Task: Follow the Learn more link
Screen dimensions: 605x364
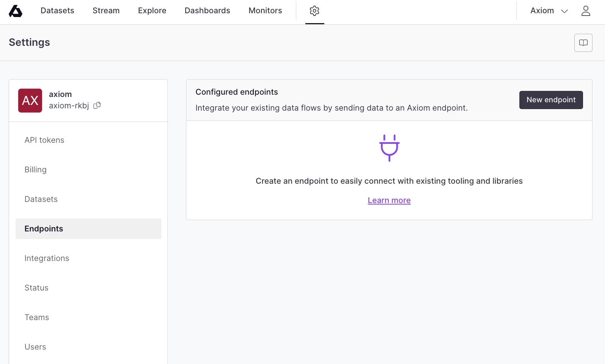Action: (x=389, y=200)
